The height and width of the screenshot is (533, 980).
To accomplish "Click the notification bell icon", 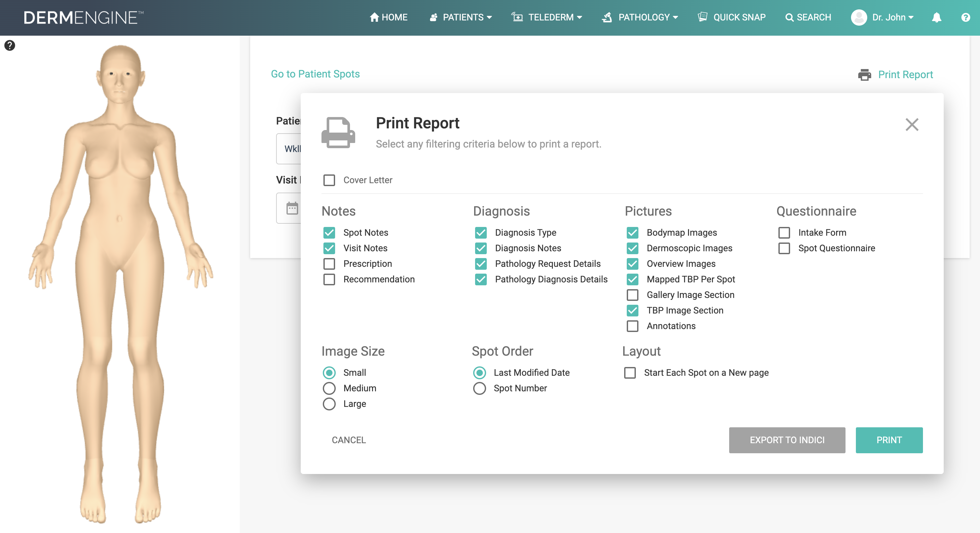I will pyautogui.click(x=936, y=18).
